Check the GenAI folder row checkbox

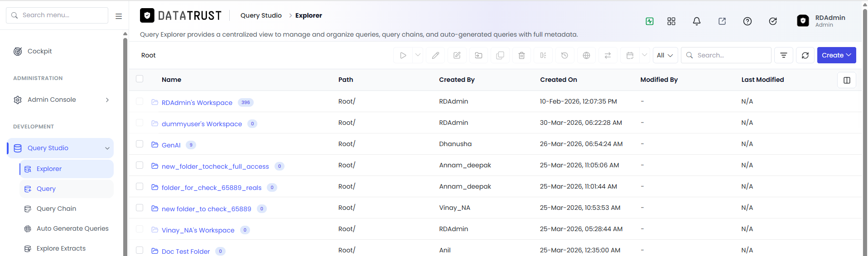coord(140,144)
